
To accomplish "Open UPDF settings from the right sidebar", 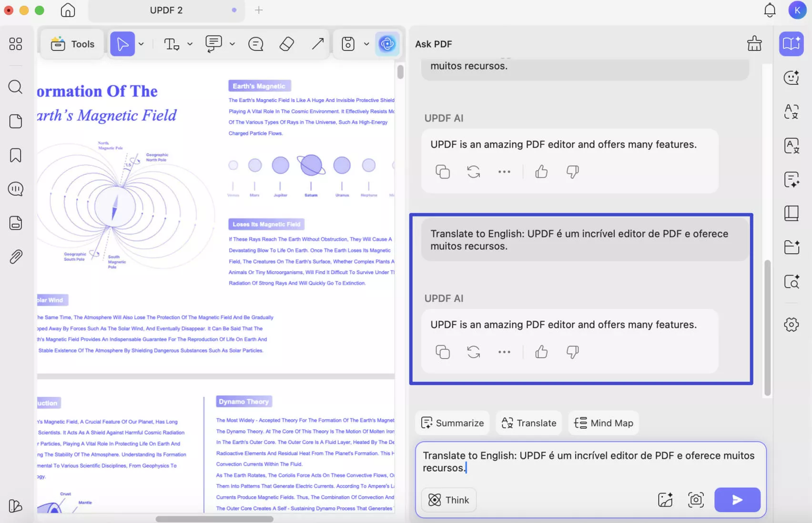I will [791, 324].
